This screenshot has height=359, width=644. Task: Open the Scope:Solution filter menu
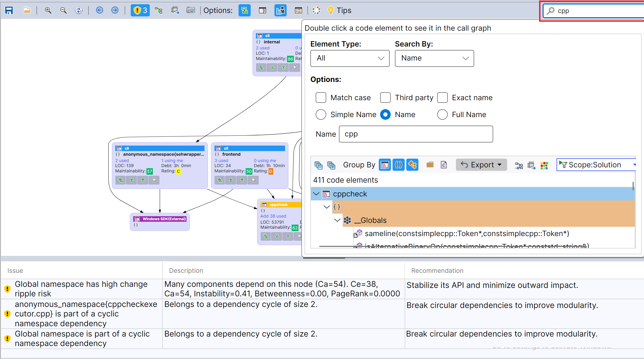[596, 164]
